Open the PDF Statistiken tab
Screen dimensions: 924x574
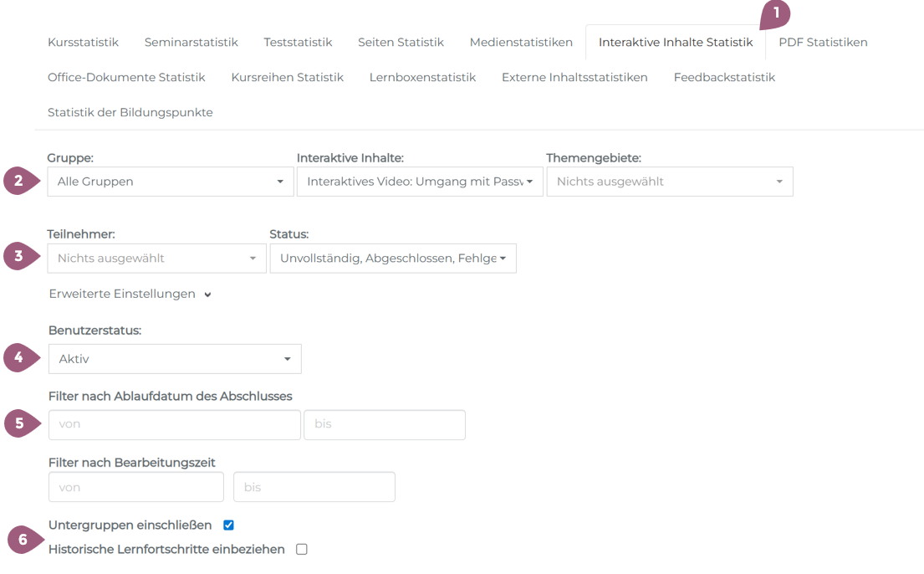(x=823, y=42)
